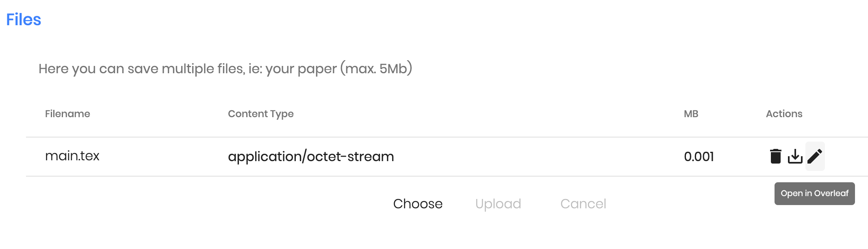This screenshot has width=868, height=249.
Task: Click the Content Type column header
Action: (x=261, y=114)
